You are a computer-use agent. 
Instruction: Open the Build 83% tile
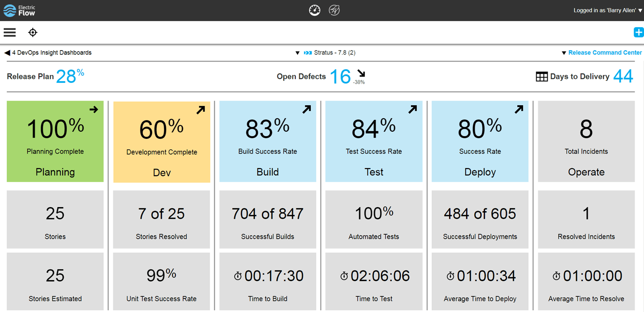click(268, 141)
